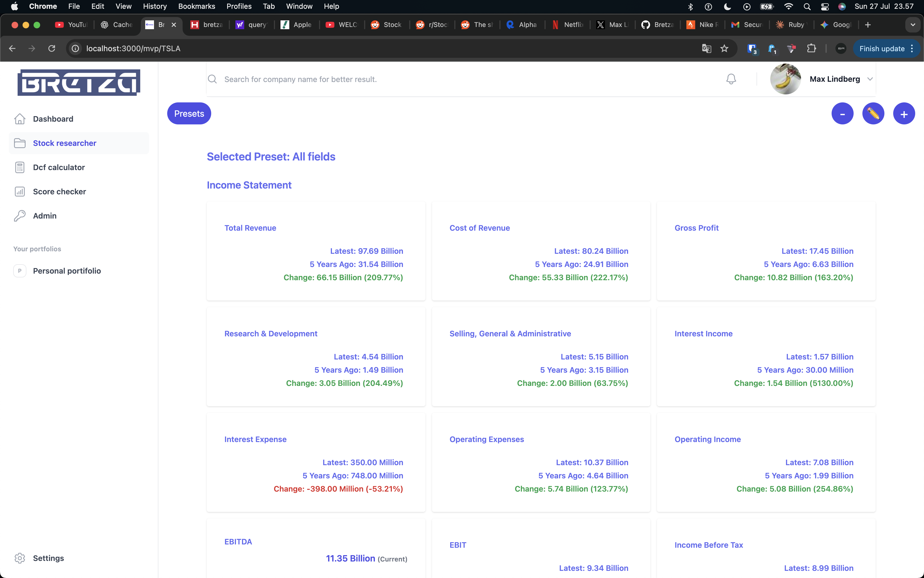Click the Presets button

189,113
